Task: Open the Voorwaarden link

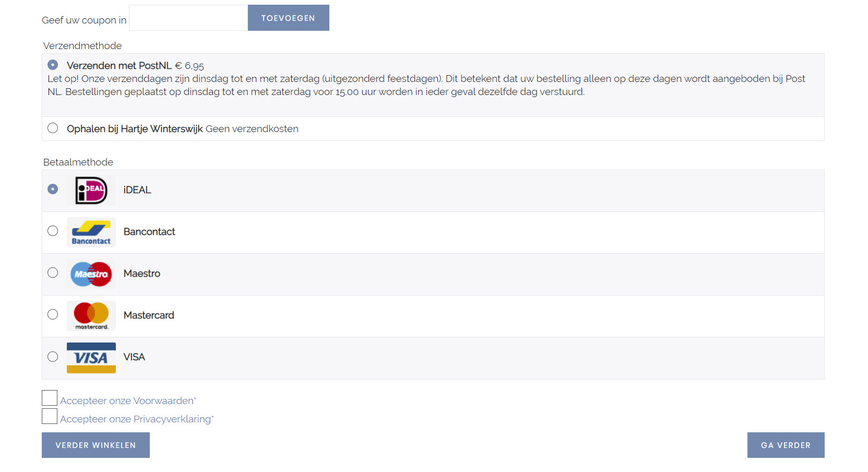Action: point(163,401)
